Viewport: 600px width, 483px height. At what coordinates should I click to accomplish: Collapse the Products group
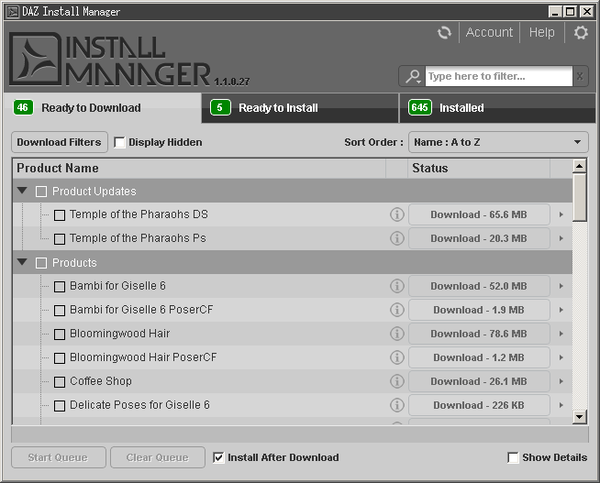click(22, 262)
